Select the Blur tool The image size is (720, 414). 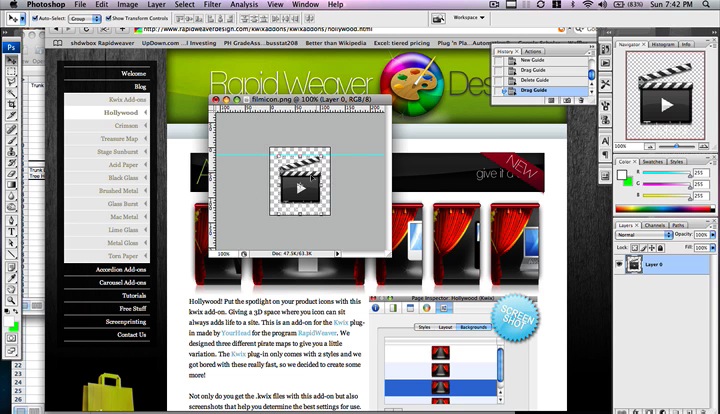click(11, 196)
